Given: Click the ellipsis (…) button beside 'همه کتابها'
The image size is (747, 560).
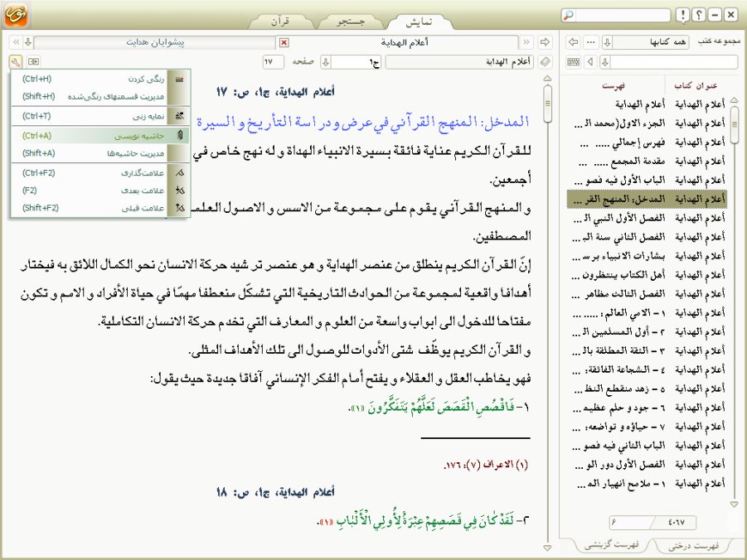Looking at the screenshot, I should [x=591, y=42].
